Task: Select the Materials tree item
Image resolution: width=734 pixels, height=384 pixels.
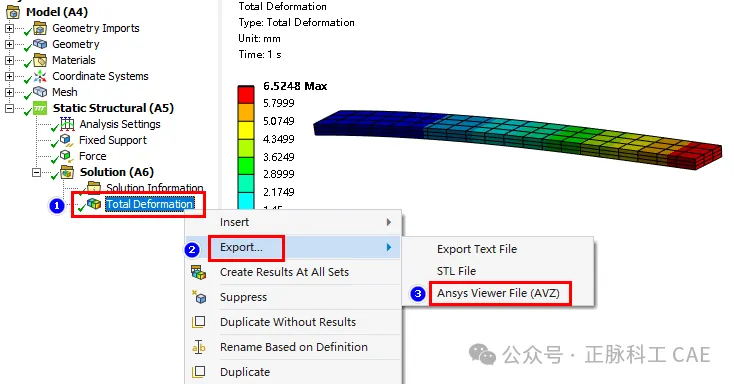Action: coord(74,60)
